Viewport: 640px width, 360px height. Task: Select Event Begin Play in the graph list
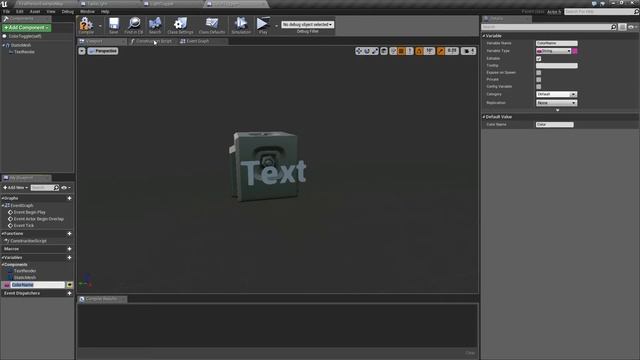coord(29,212)
